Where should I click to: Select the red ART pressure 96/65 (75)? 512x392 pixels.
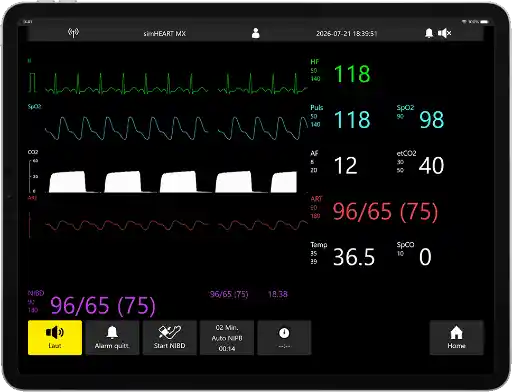coord(385,212)
